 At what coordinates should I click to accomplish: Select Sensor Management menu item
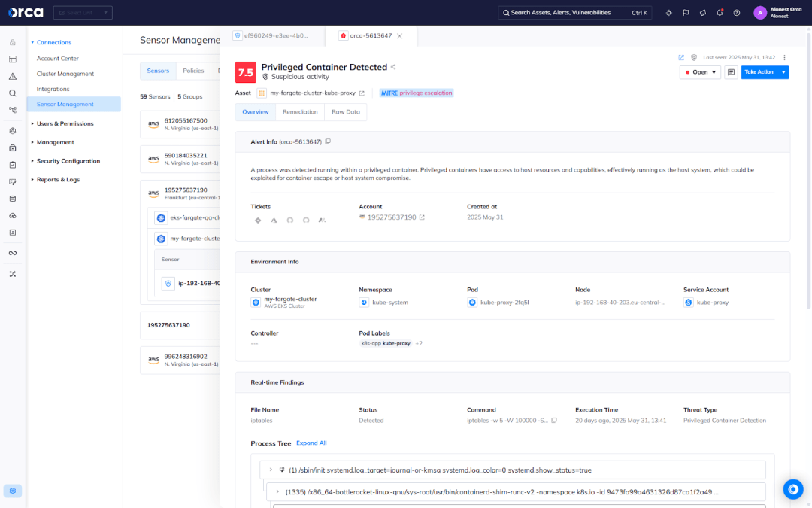tap(74, 104)
